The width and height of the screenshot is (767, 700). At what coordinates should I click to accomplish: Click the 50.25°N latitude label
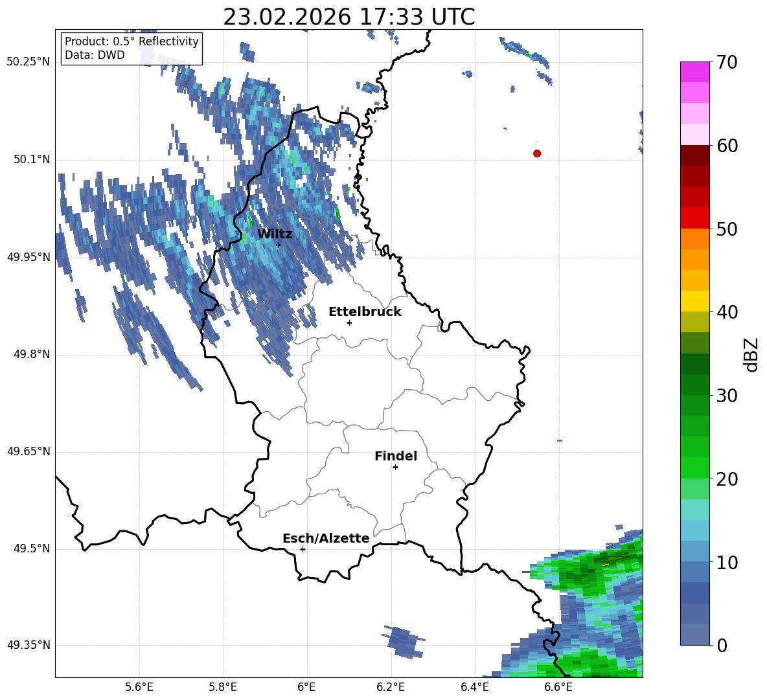point(29,62)
